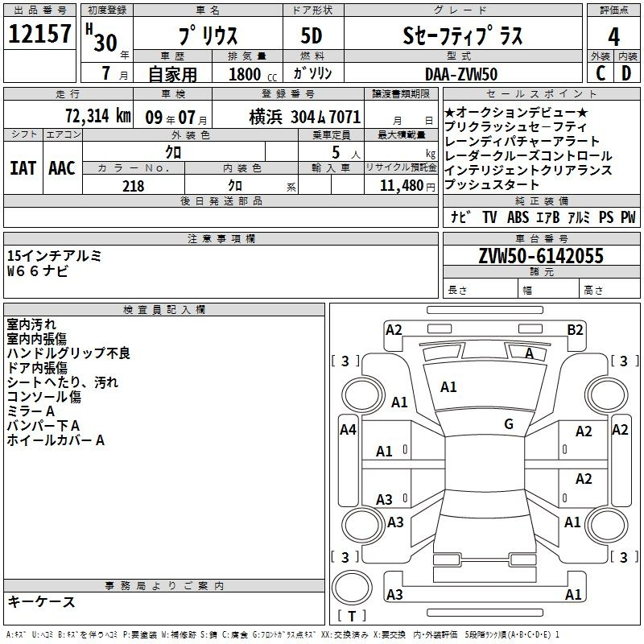This screenshot has width=644, height=644.
Task: Select the note W66ナビ
Action: [x=37, y=271]
